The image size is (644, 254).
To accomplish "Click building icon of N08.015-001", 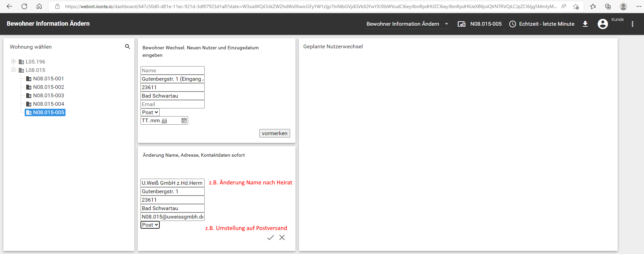I will point(29,79).
